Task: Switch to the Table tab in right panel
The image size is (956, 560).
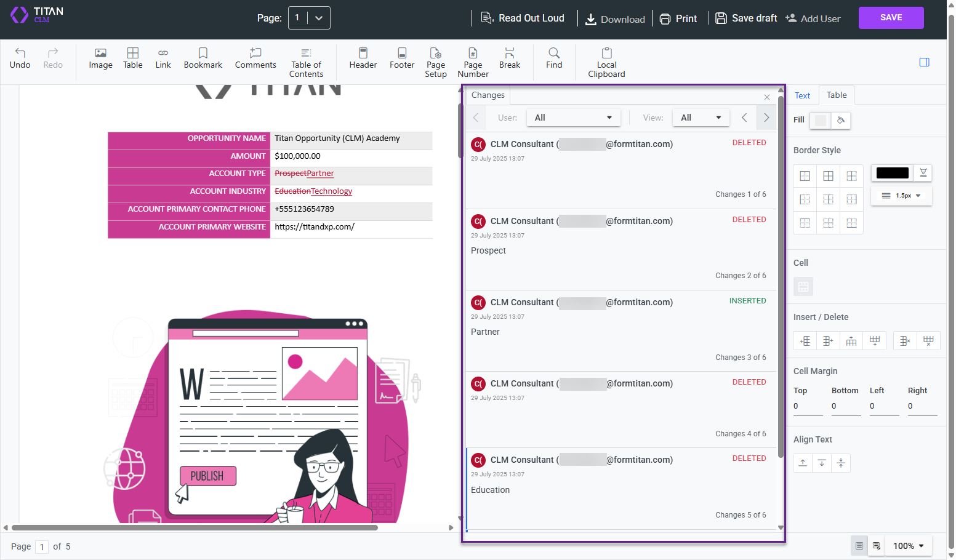Action: (836, 95)
